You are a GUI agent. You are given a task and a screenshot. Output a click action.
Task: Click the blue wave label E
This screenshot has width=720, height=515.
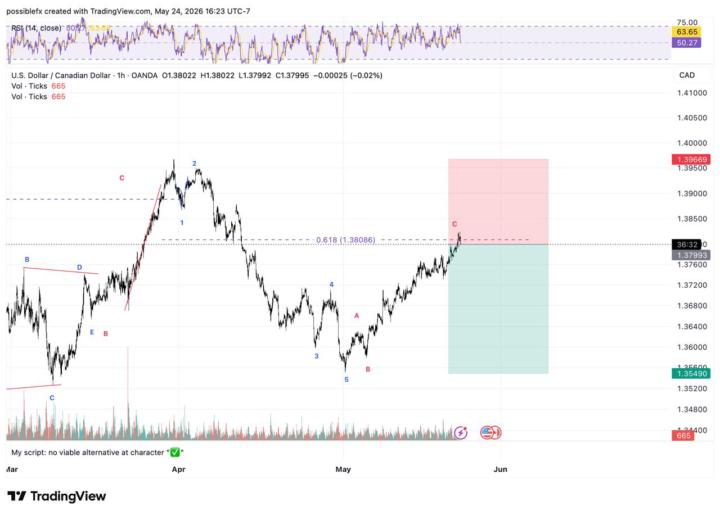pos(92,332)
